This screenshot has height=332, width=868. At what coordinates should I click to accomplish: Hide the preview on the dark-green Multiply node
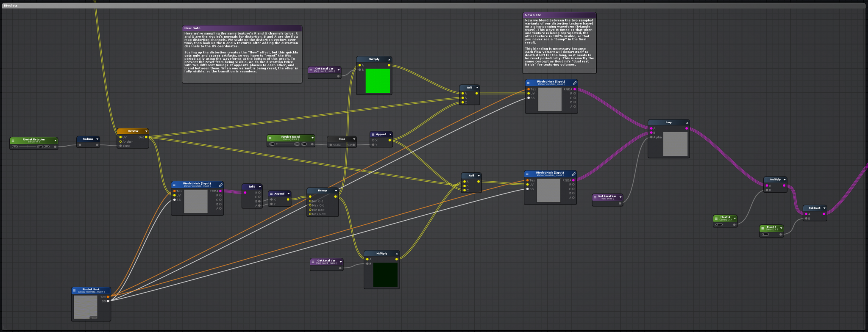[396, 254]
